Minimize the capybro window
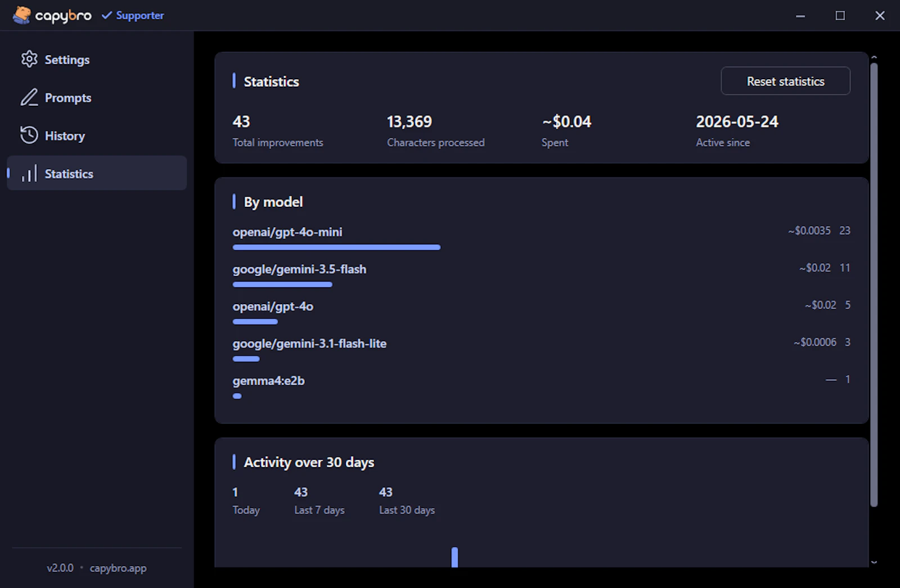This screenshot has height=588, width=900. tap(800, 16)
